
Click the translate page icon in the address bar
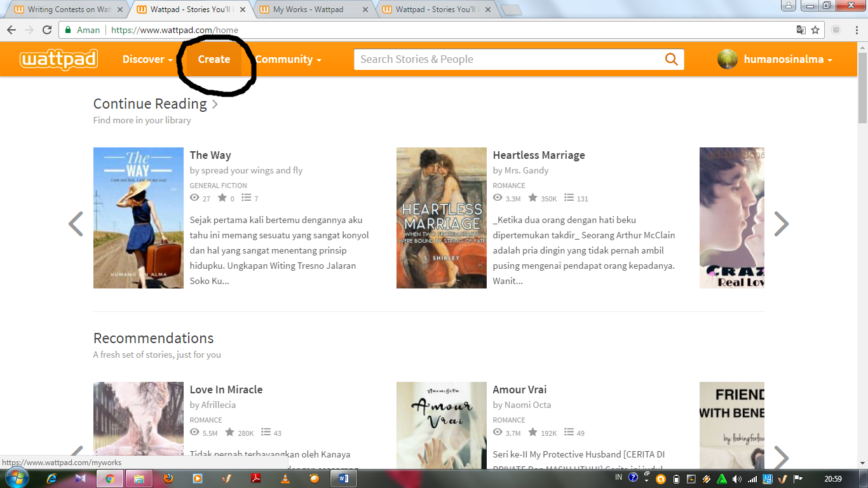pyautogui.click(x=801, y=30)
